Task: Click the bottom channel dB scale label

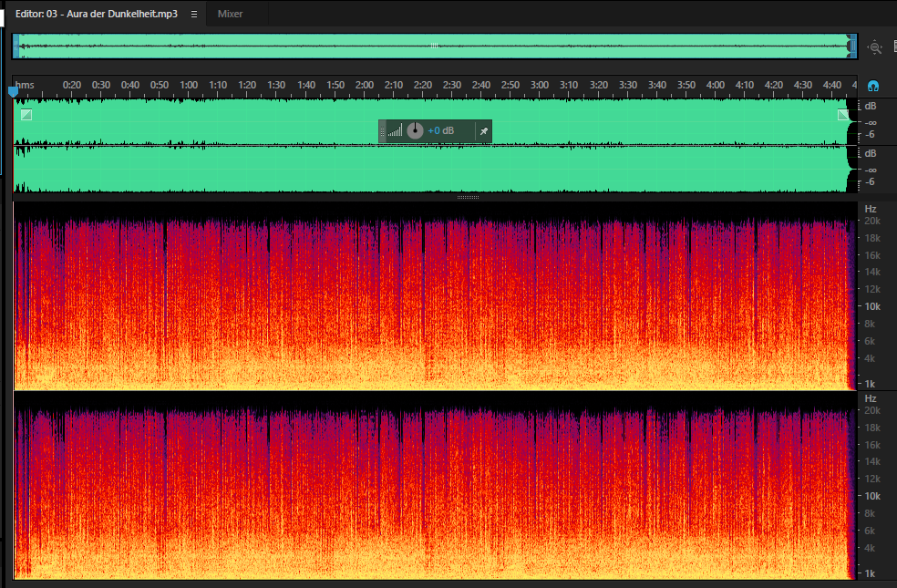Action: pyautogui.click(x=871, y=154)
